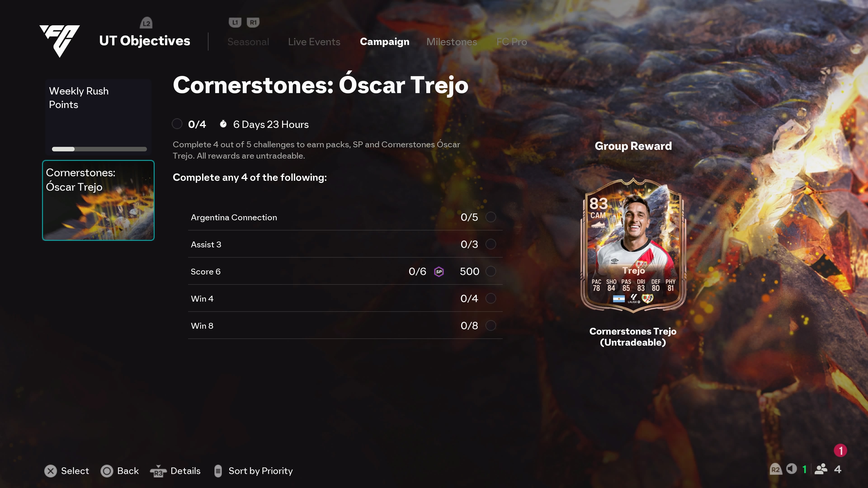This screenshot has height=488, width=868.
Task: Click the L1 bumper icon
Action: pos(235,23)
